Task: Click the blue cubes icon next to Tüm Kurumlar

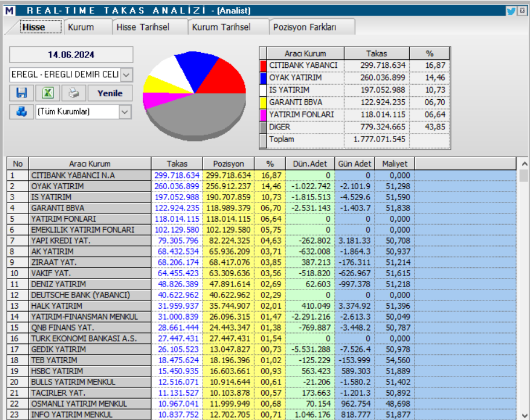Action: [x=22, y=110]
